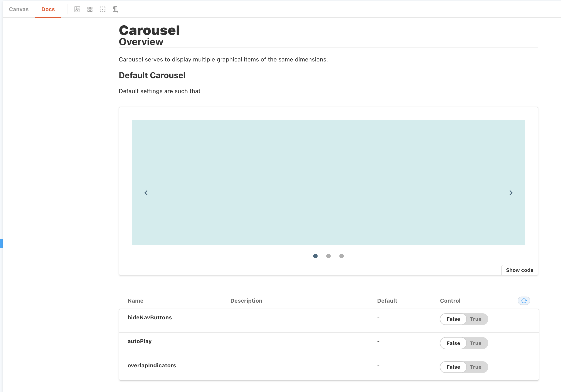
Task: Jump to second carousel indicator dot
Action: click(x=328, y=256)
